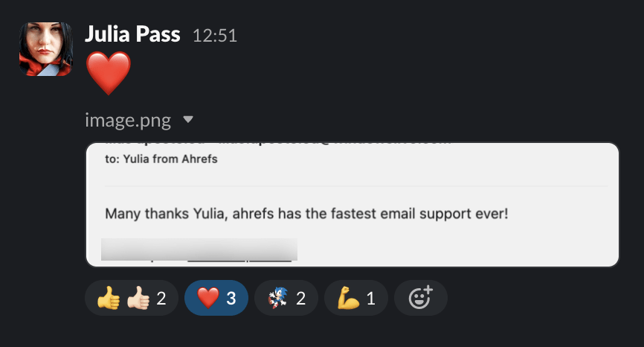The width and height of the screenshot is (644, 347).
Task: Remove your red heart reaction with count 3
Action: tap(216, 299)
